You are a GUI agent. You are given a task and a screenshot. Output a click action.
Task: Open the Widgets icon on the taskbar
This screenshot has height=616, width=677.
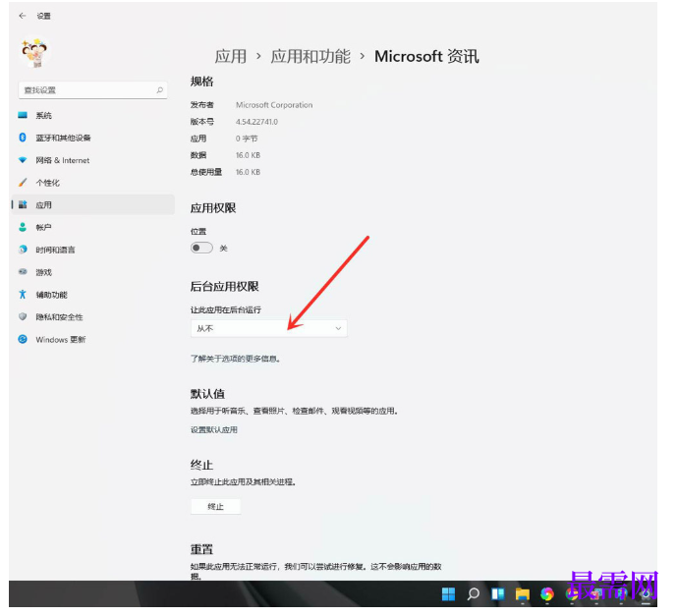tap(498, 594)
